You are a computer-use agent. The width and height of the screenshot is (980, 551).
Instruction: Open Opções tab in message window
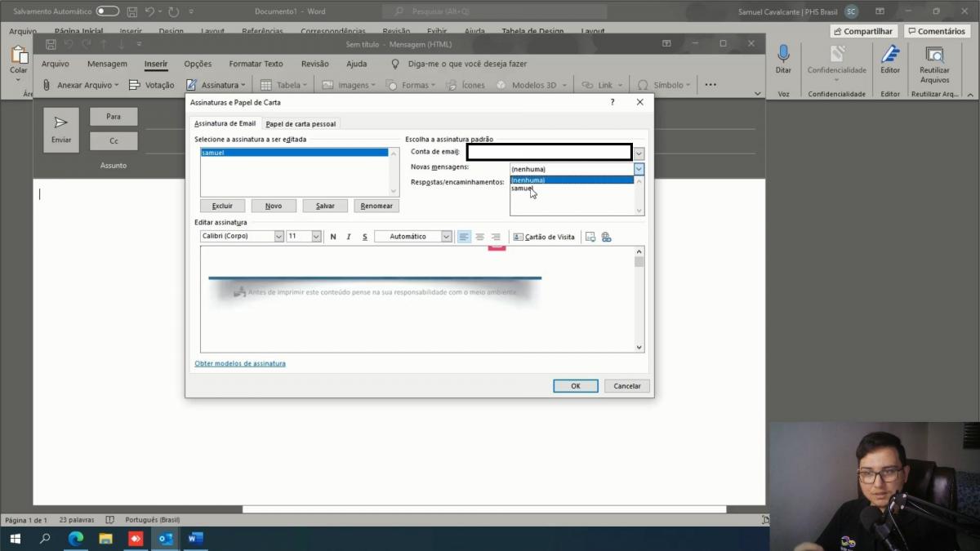click(x=198, y=64)
